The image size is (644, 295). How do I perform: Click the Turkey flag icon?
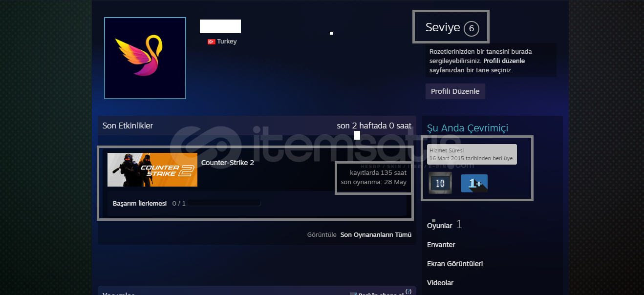(x=212, y=42)
